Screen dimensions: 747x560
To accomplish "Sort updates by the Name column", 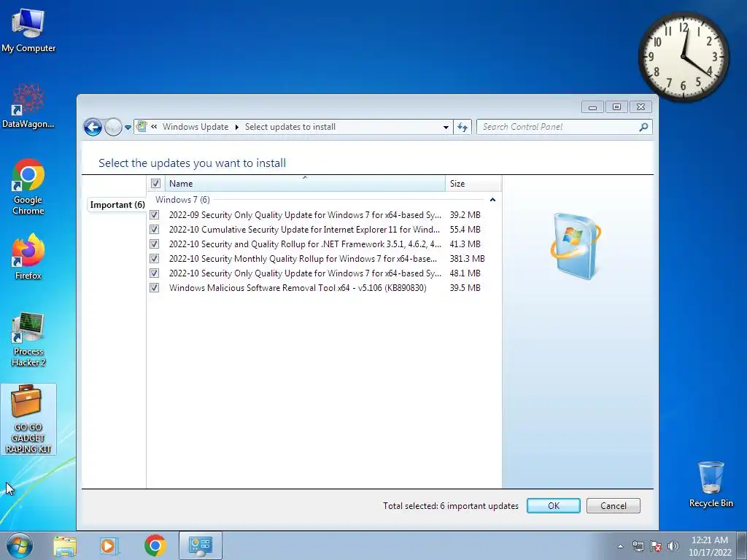I will 305,183.
